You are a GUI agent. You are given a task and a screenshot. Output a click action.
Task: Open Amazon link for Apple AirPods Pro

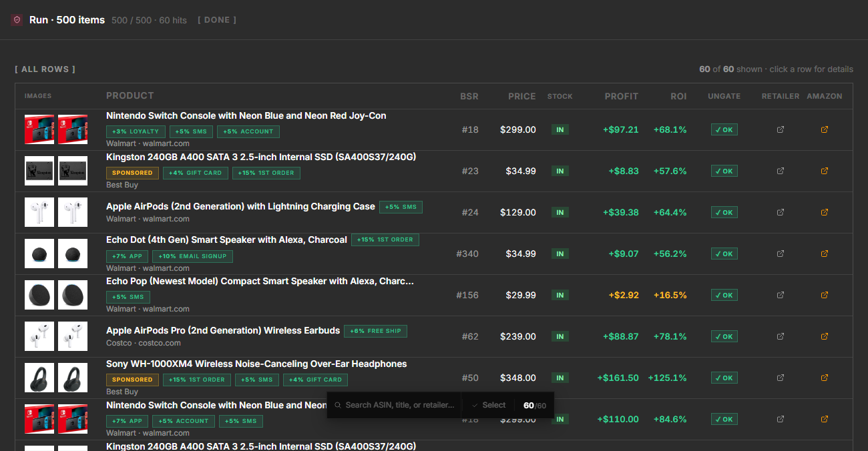825,336
